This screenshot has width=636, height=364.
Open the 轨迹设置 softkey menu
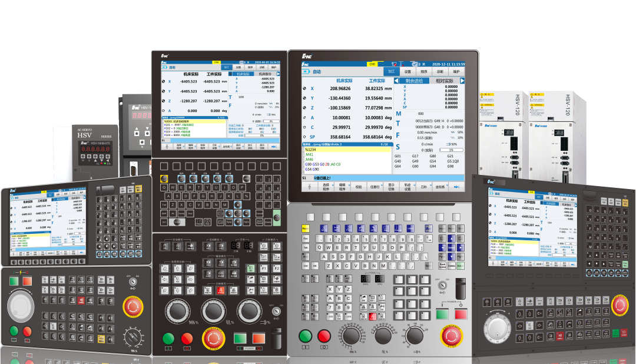click(x=408, y=187)
